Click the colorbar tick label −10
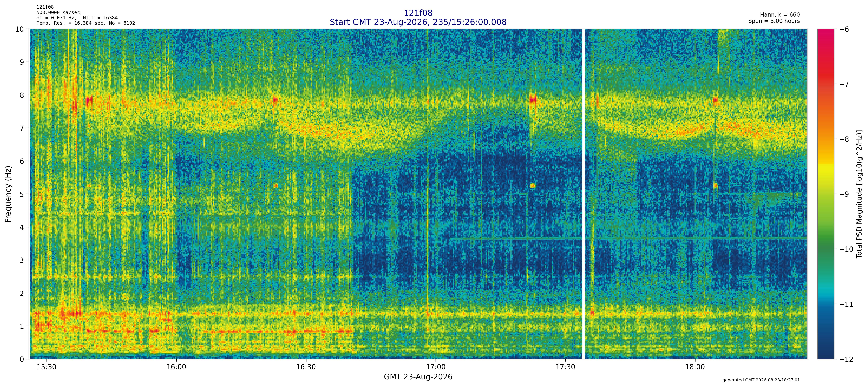Image resolution: width=868 pixels, height=387 pixels. (x=846, y=249)
